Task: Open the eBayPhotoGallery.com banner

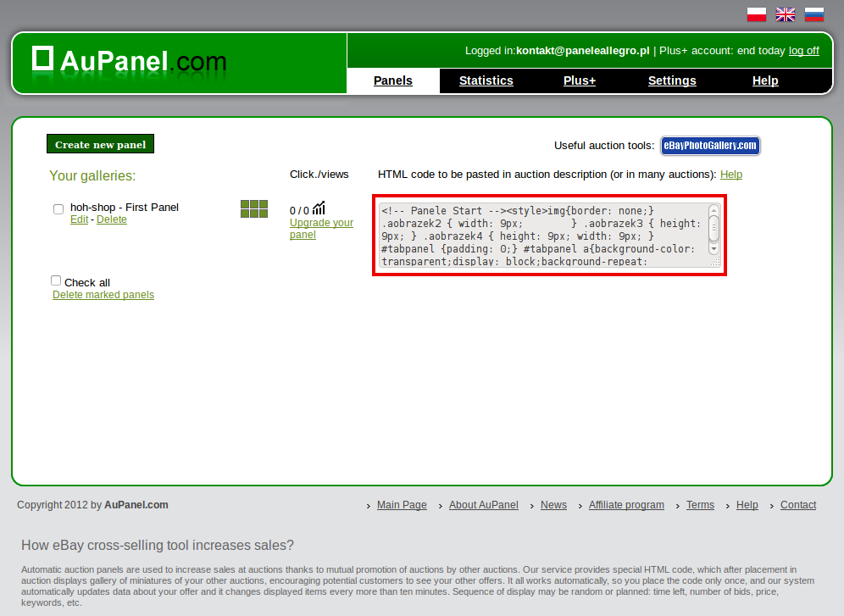Action: (x=710, y=145)
